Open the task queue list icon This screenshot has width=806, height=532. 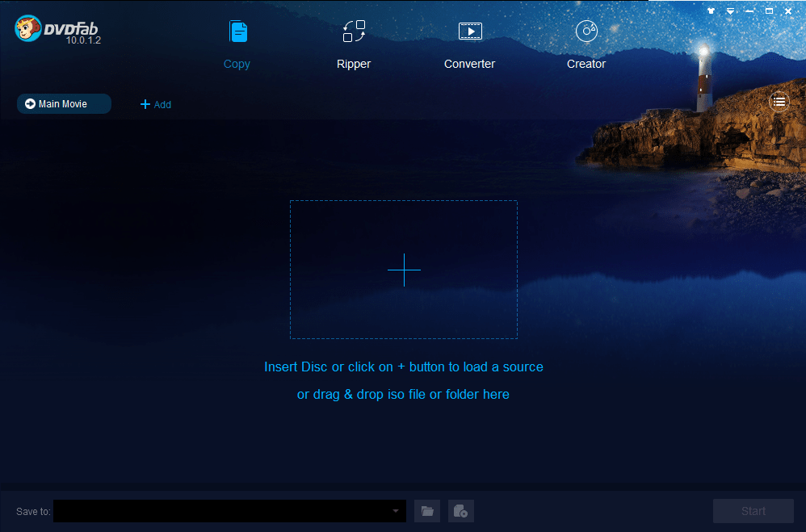(x=779, y=101)
